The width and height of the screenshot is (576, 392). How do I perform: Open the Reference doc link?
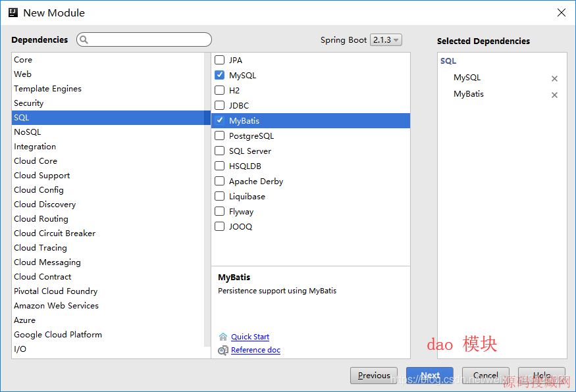click(255, 350)
